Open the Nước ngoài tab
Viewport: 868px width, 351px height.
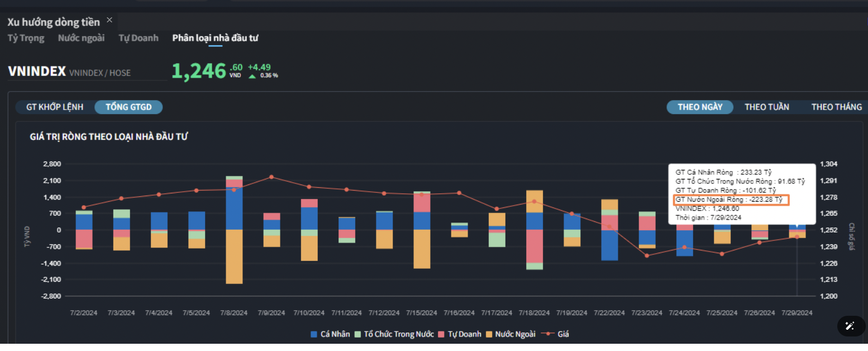(81, 38)
